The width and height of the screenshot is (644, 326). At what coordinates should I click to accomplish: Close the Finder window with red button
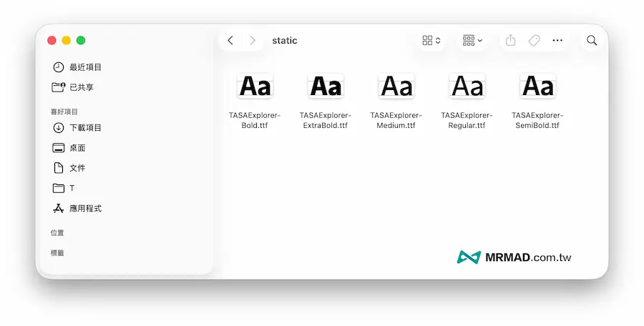[x=52, y=40]
